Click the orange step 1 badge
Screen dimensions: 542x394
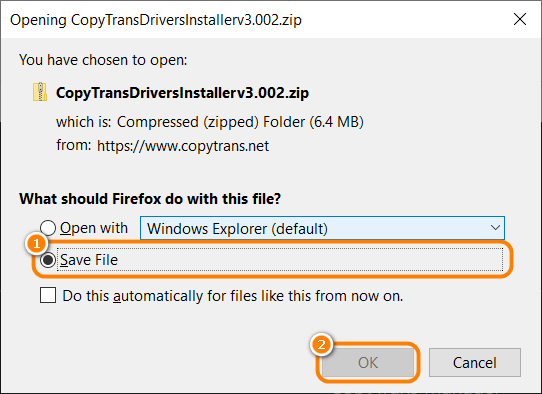tap(36, 244)
